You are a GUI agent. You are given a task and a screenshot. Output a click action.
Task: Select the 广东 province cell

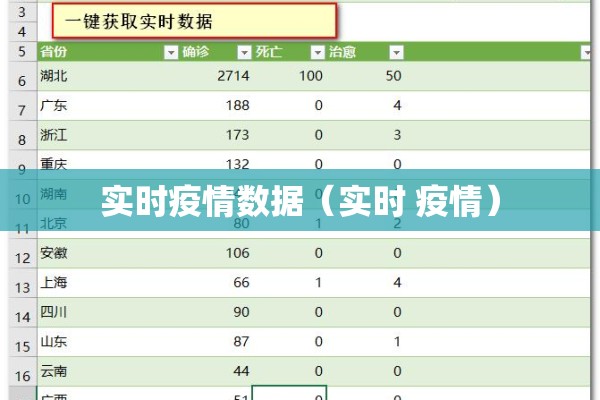pyautogui.click(x=108, y=106)
